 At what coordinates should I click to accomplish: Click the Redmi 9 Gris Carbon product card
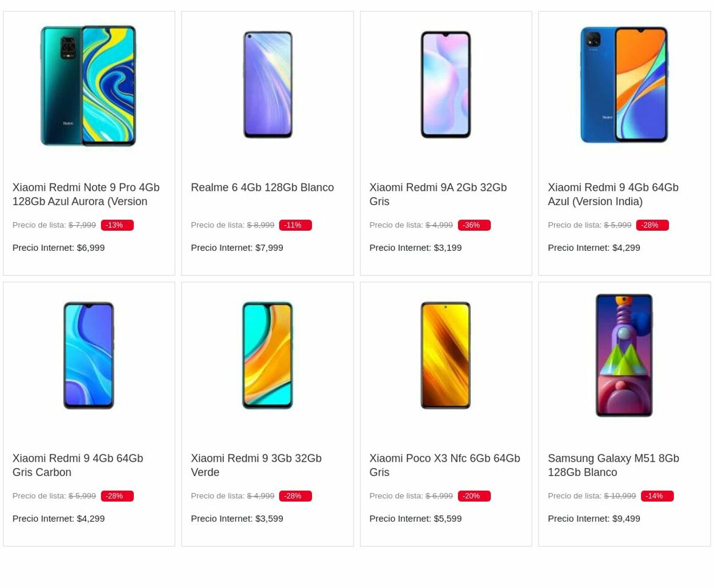click(x=89, y=414)
